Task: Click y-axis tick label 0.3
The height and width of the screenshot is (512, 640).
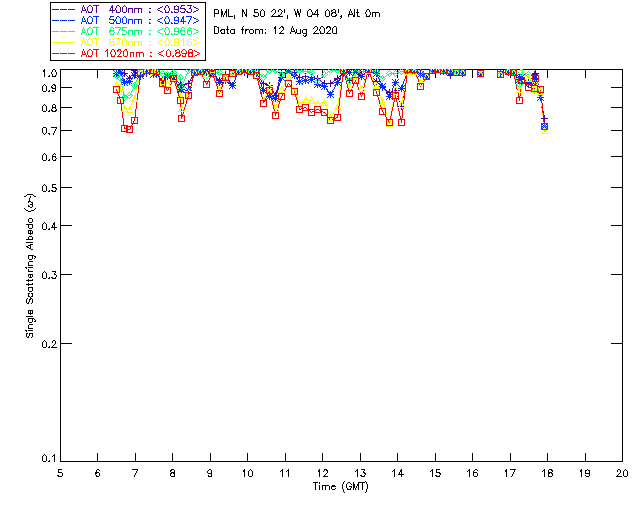Action: (49, 275)
